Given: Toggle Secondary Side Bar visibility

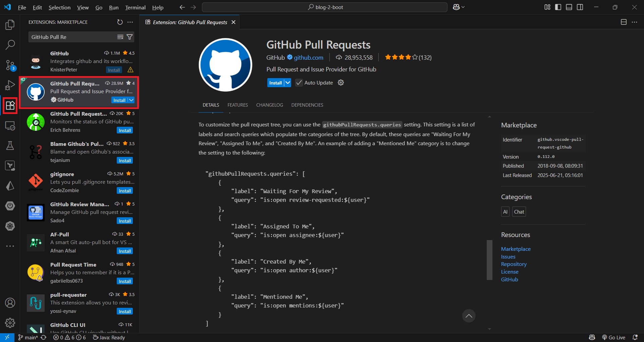Looking at the screenshot, I should coord(580,7).
